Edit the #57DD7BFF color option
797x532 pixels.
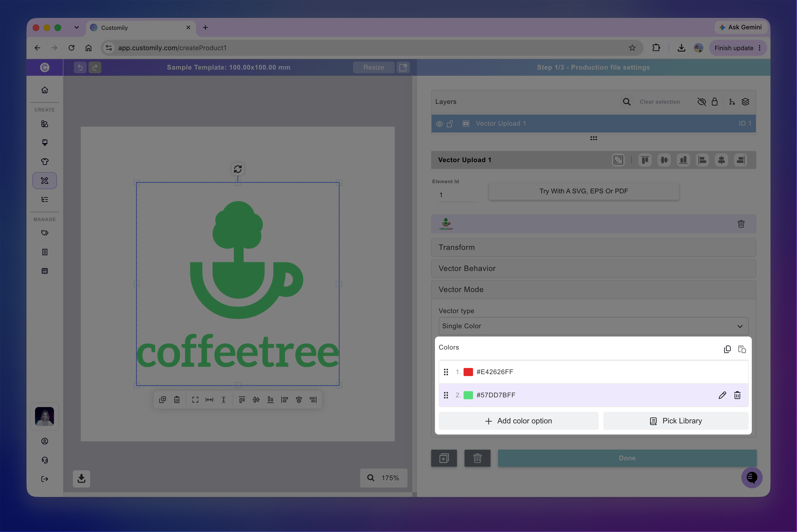pyautogui.click(x=722, y=395)
